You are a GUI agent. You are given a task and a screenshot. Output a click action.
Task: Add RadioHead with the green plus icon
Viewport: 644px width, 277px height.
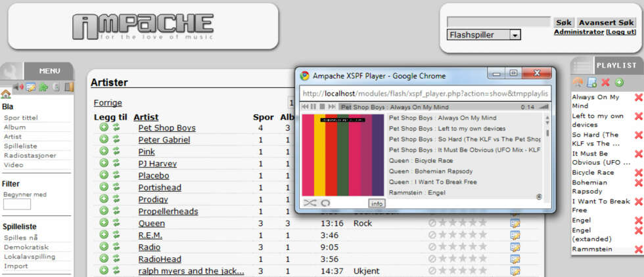tap(104, 259)
